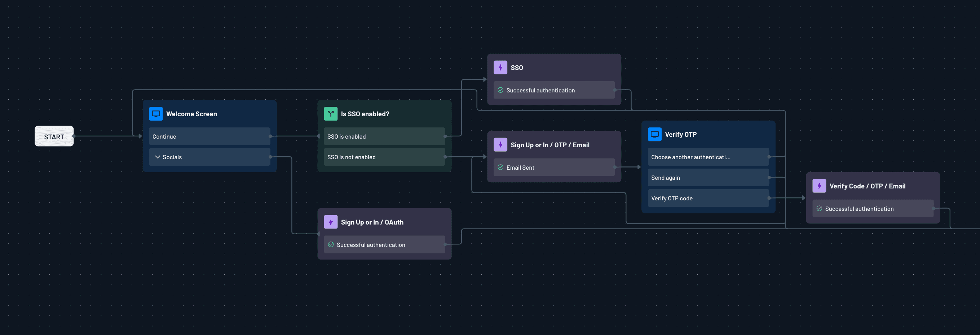Click the OAuth sign-up lightning icon
Image resolution: width=980 pixels, height=335 pixels.
point(330,222)
